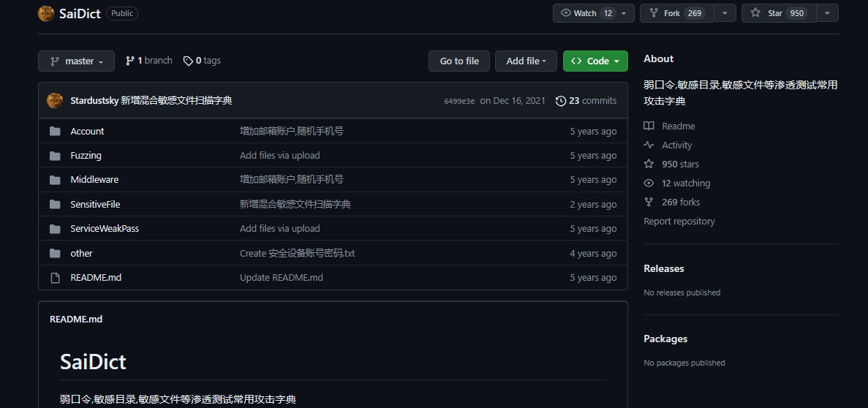Star the repository
This screenshot has height=408, width=868.
point(779,13)
